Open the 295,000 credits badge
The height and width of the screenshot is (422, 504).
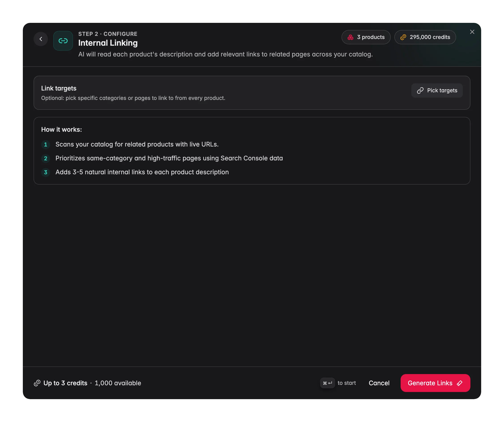point(425,37)
